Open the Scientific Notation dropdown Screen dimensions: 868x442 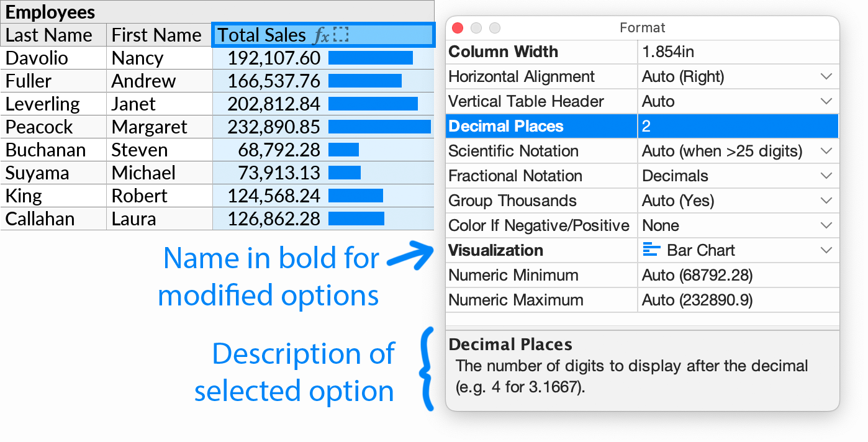click(x=826, y=151)
